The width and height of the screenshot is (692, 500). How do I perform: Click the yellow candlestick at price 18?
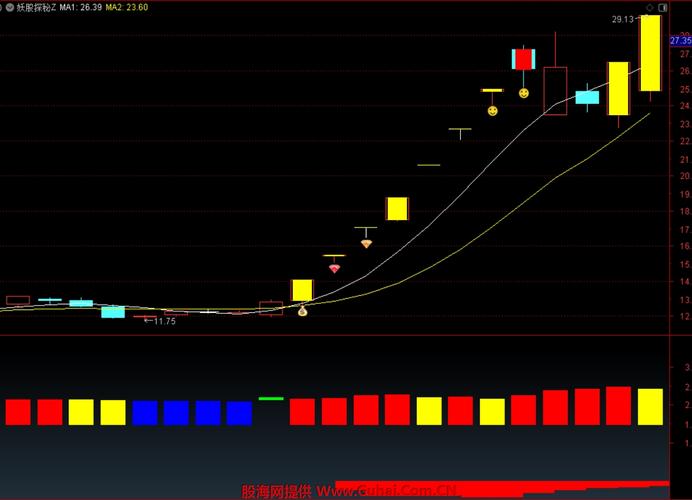(397, 208)
